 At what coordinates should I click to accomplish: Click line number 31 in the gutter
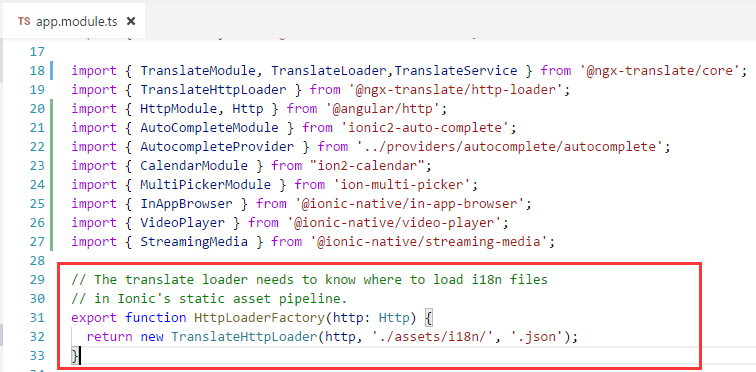pyautogui.click(x=37, y=318)
